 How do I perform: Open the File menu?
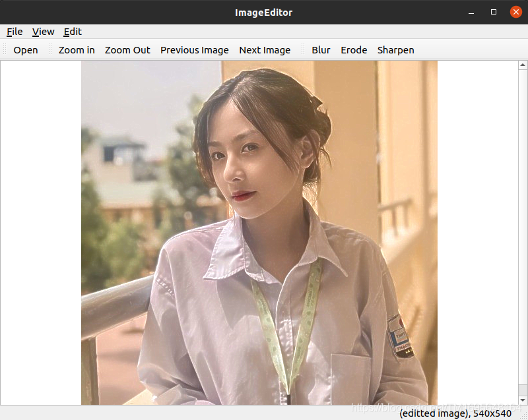[x=15, y=32]
